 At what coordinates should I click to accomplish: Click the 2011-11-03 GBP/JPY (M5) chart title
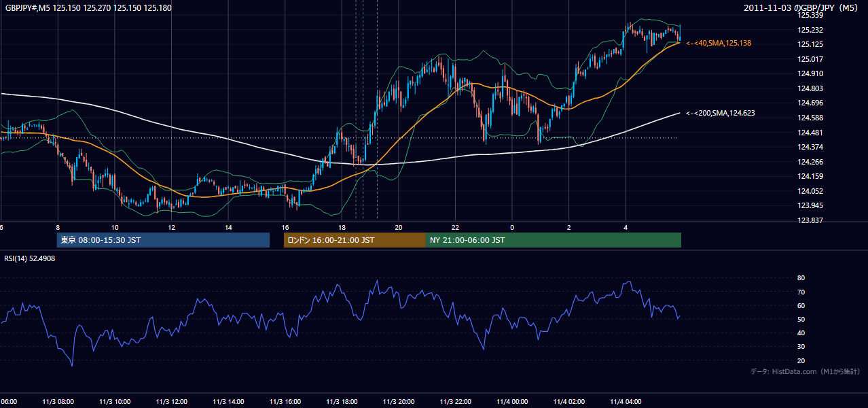[x=801, y=8]
